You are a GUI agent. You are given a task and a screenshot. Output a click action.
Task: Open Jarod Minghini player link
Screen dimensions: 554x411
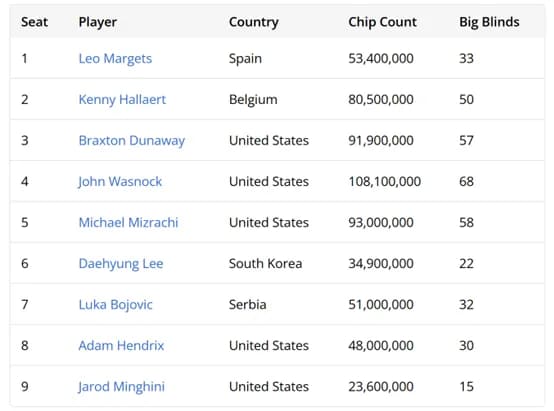[122, 387]
